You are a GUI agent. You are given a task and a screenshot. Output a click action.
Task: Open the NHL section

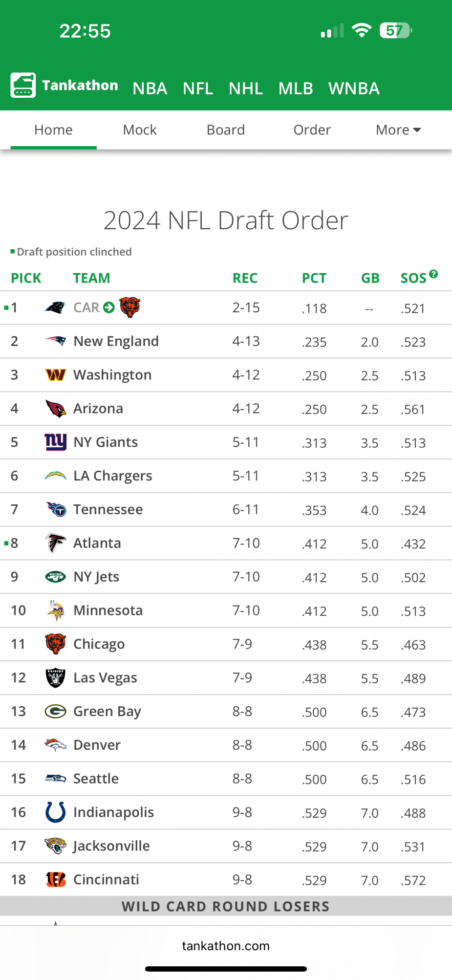point(246,88)
